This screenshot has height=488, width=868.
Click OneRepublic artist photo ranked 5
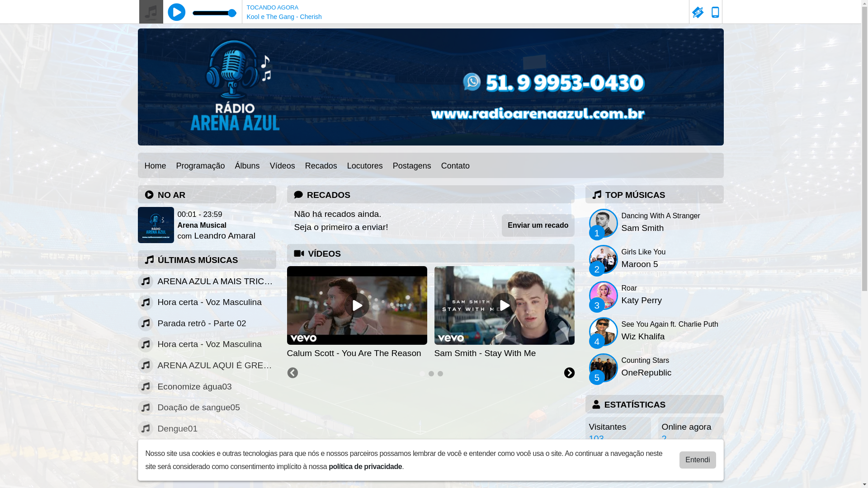(x=604, y=368)
